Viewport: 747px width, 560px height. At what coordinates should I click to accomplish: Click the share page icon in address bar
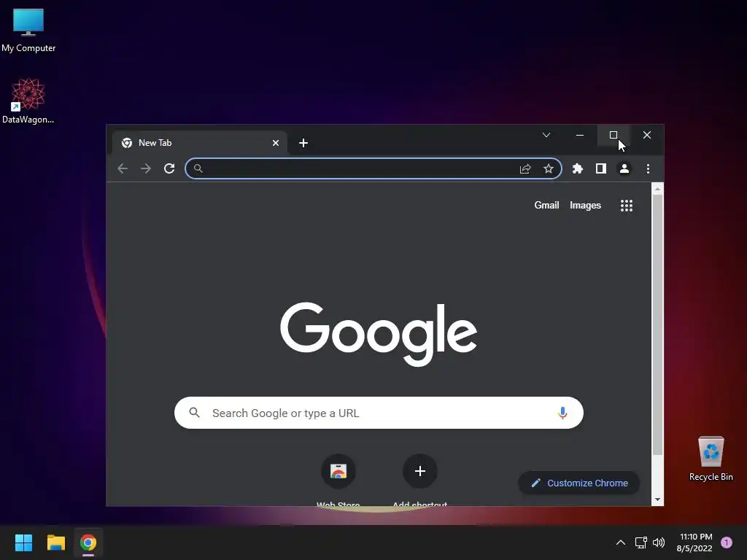coord(525,168)
